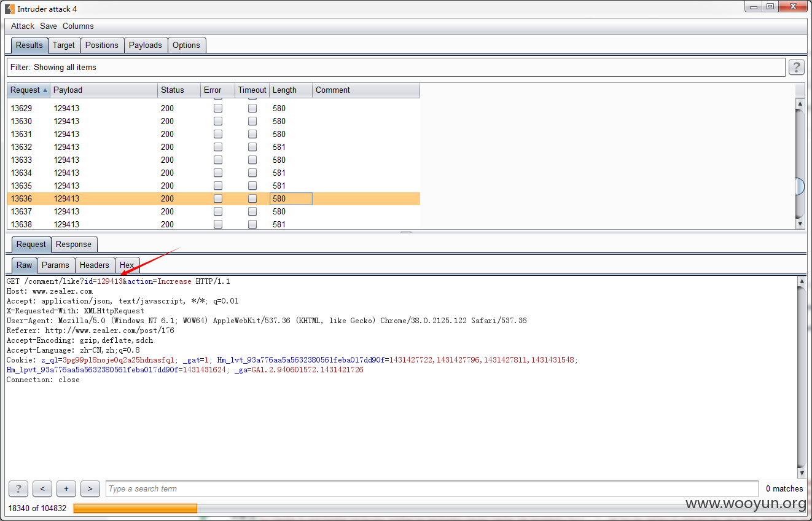Switch to the Target tab
812x521 pixels.
click(64, 45)
